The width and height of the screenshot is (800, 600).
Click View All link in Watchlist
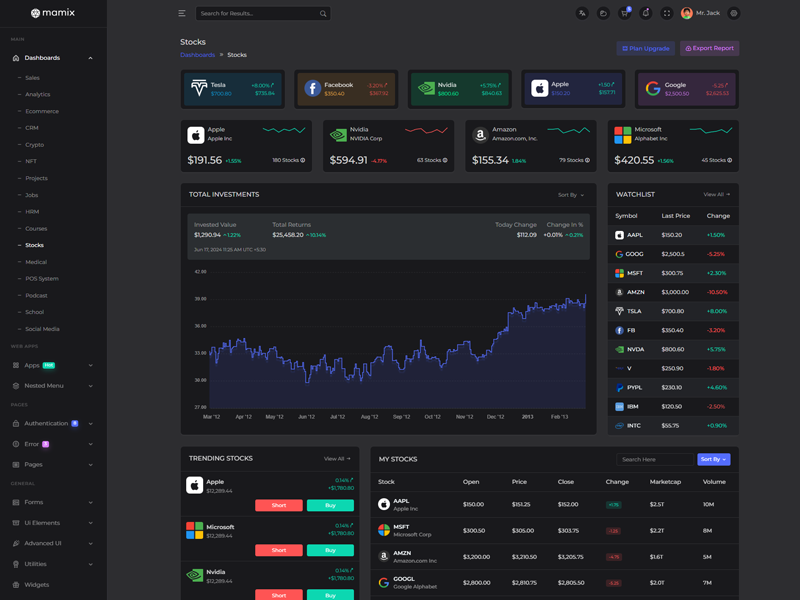point(716,195)
